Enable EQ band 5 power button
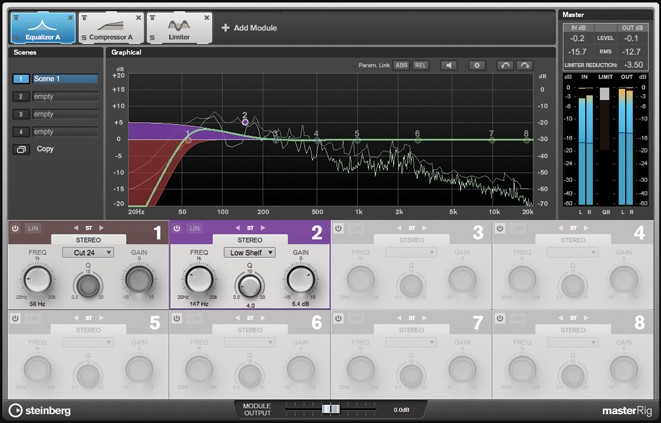 pos(15,318)
